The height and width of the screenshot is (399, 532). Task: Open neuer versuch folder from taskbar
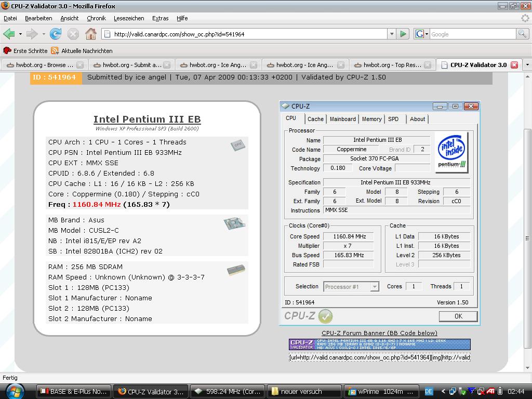304,392
